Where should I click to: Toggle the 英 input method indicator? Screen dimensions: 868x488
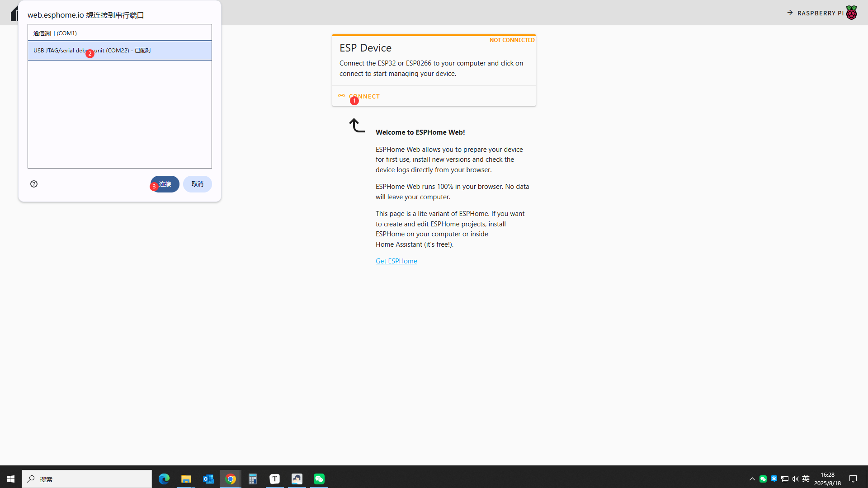point(806,479)
